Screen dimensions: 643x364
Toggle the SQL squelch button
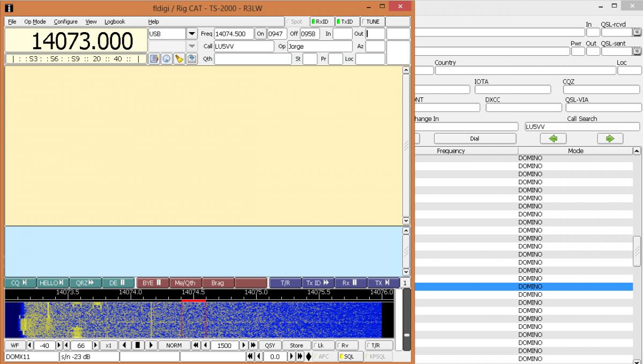coord(348,357)
